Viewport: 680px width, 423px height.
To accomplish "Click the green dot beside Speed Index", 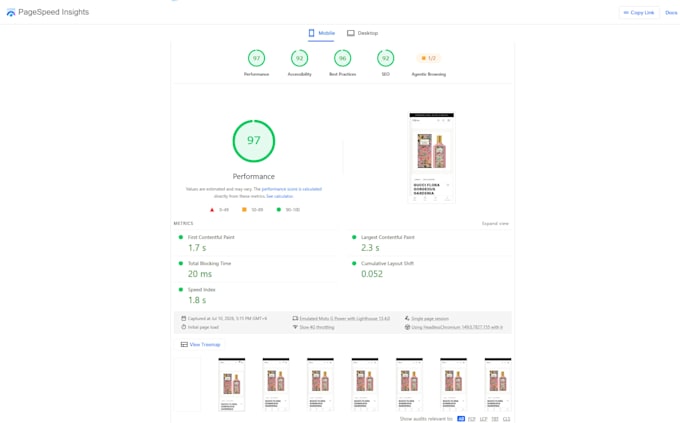I will pyautogui.click(x=181, y=289).
